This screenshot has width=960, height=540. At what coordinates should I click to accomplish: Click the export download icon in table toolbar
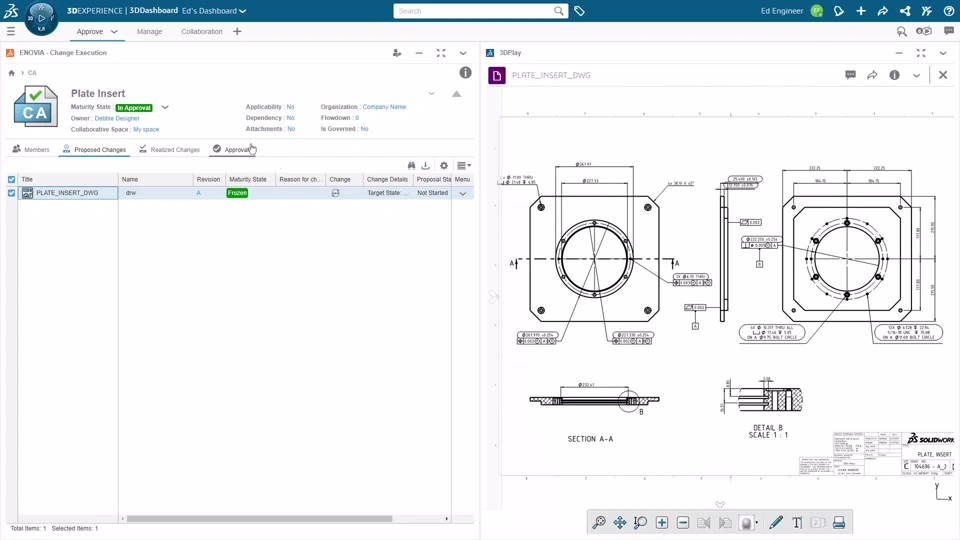point(426,165)
